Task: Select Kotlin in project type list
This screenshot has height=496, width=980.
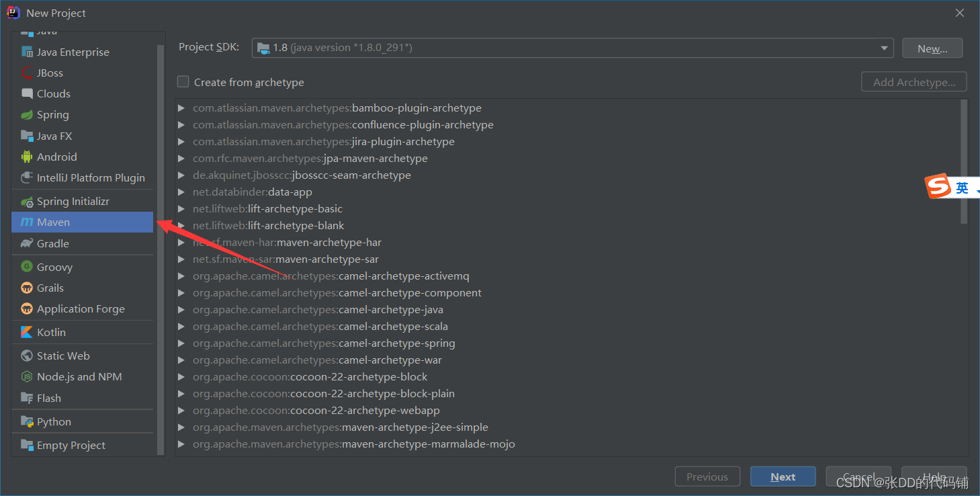Action: pos(51,332)
